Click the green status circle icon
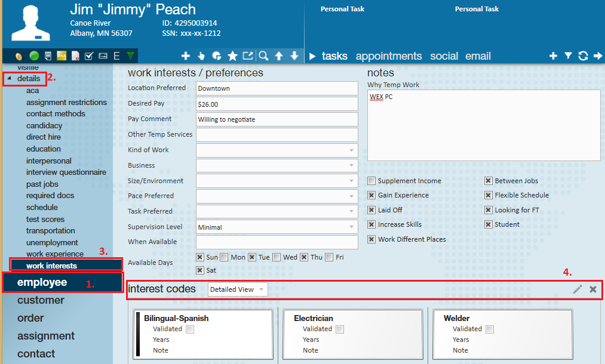This screenshot has height=364, width=605. point(34,56)
